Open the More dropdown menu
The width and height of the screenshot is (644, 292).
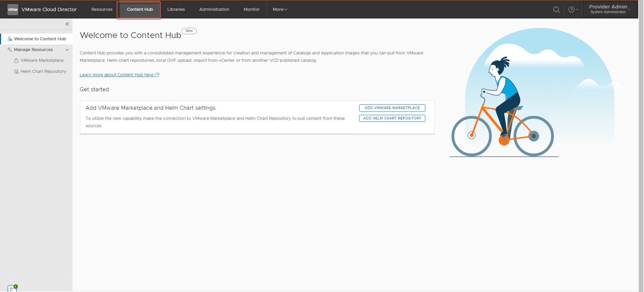tap(280, 9)
